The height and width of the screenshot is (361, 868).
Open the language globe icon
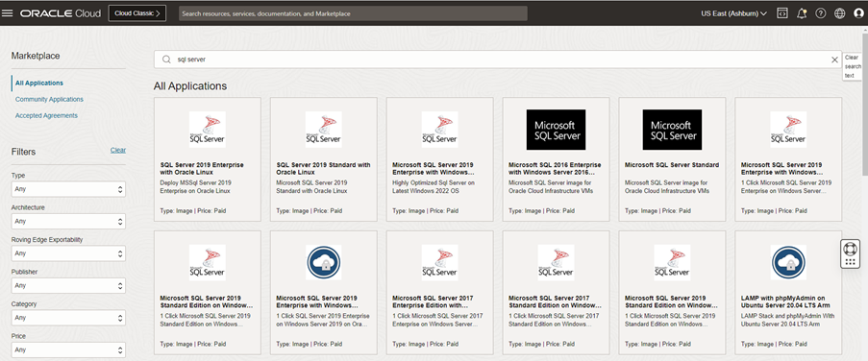(840, 13)
